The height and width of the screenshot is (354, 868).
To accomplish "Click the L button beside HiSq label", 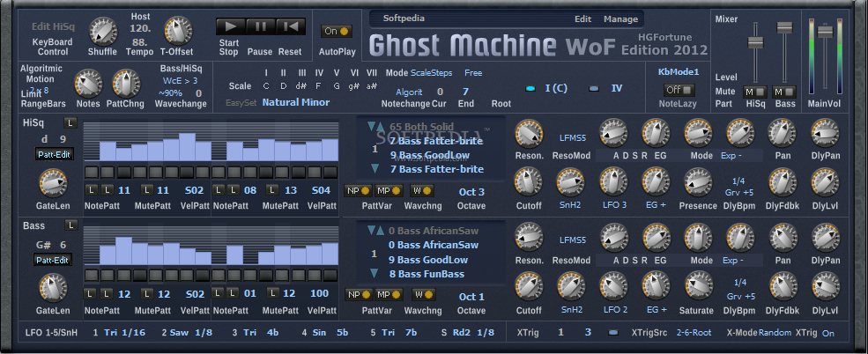I will [70, 122].
